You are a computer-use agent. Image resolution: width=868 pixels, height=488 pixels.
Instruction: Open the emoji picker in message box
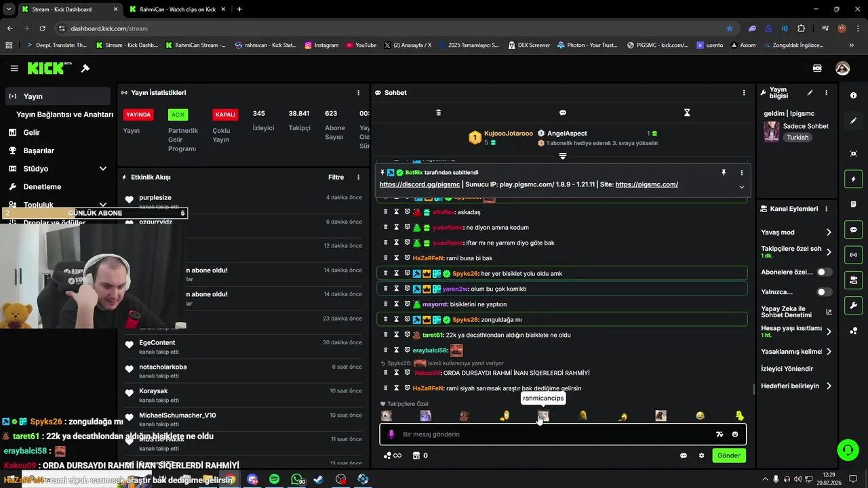pyautogui.click(x=735, y=434)
